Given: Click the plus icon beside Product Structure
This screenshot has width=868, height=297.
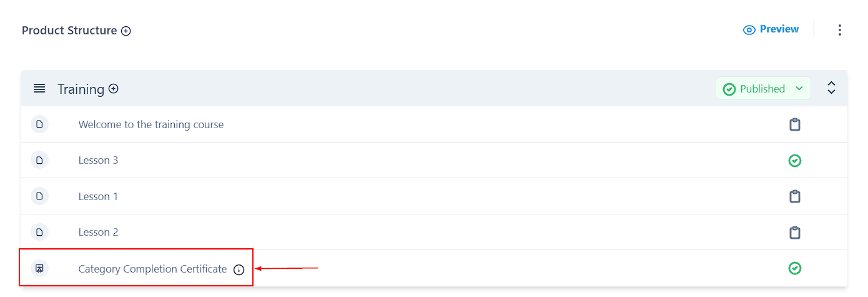Looking at the screenshot, I should point(126,31).
